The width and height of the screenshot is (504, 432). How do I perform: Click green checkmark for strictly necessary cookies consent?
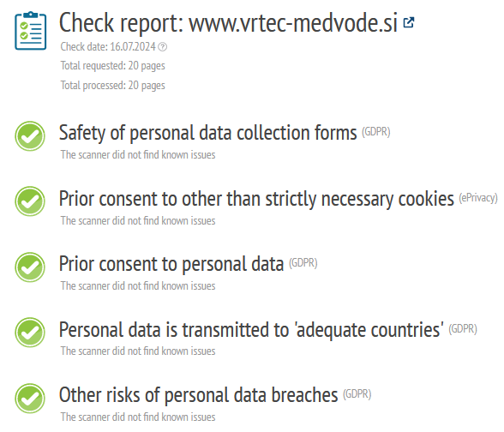30,201
